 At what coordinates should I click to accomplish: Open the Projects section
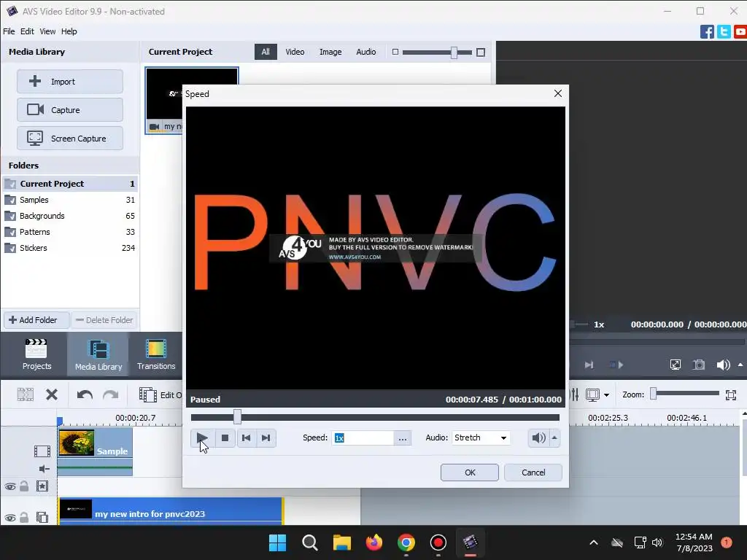(x=36, y=354)
